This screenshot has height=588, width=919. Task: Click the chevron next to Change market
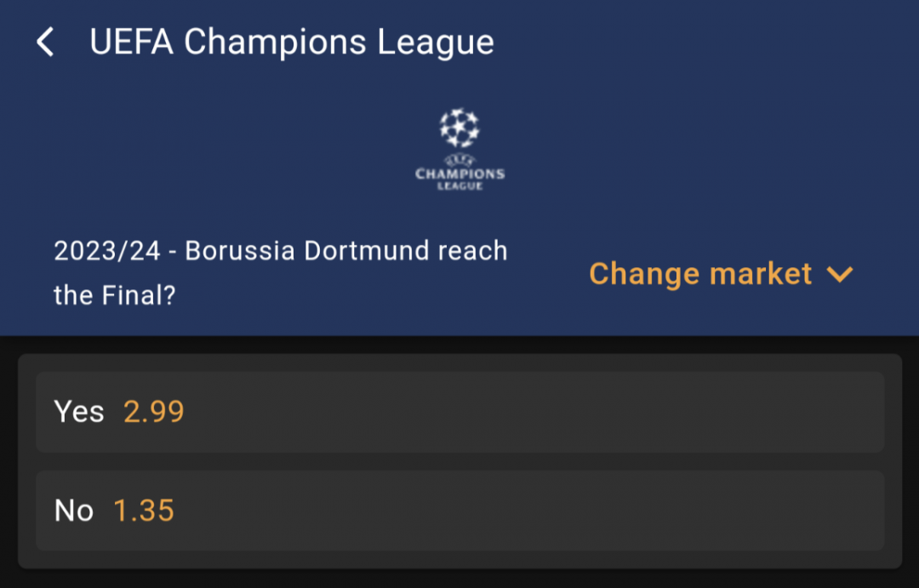click(840, 274)
